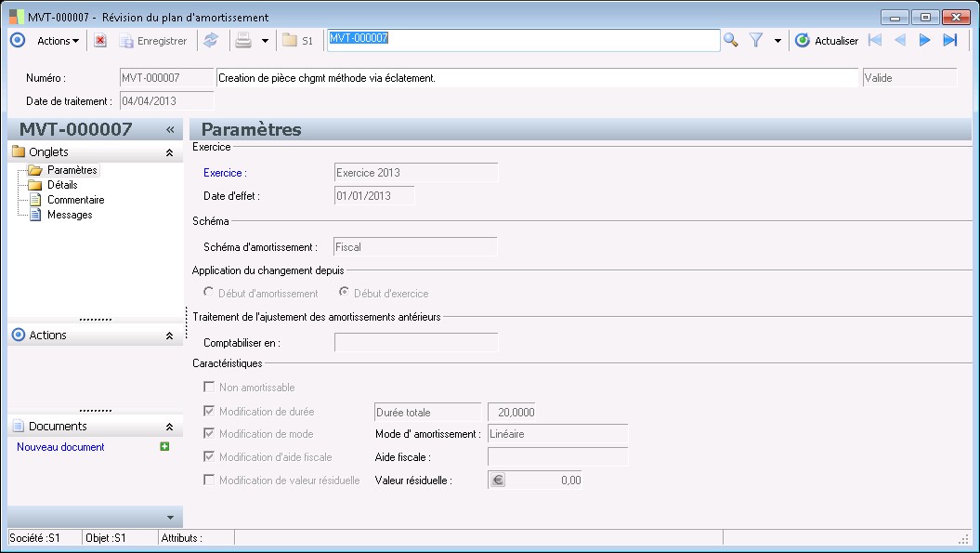Viewport: 980px width, 553px height.
Task: Click the red delete icon in toolbar
Action: point(100,41)
